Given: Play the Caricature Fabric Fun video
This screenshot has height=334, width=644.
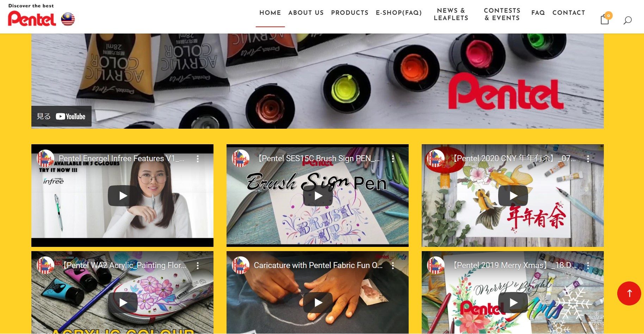Looking at the screenshot, I should coord(318,303).
